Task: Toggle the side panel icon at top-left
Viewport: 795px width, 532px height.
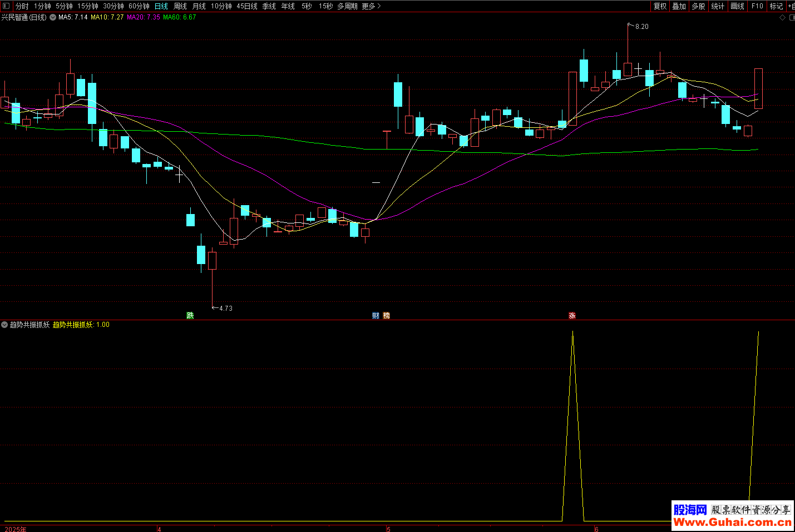Action: (6, 6)
